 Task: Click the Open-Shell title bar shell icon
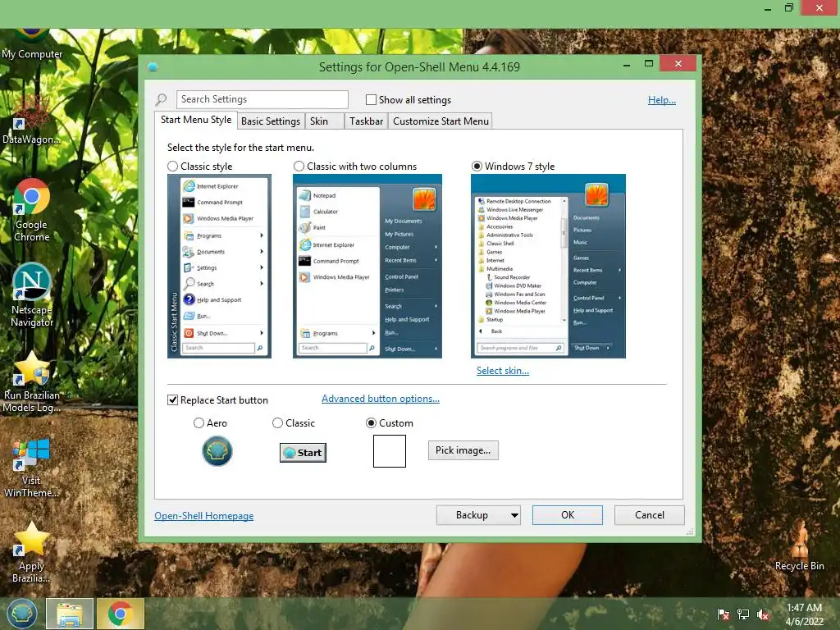[x=153, y=67]
